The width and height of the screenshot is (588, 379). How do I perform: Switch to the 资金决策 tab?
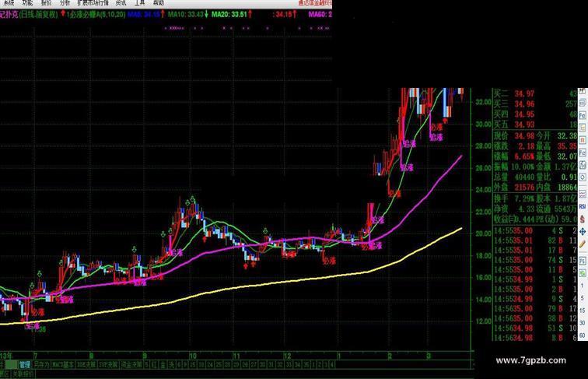[131, 364]
